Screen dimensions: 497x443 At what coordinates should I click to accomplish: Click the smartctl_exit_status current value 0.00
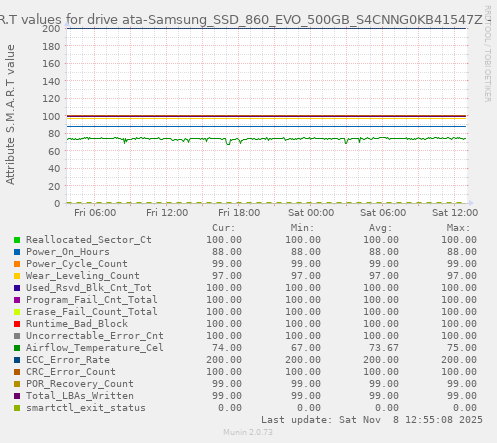(x=230, y=408)
